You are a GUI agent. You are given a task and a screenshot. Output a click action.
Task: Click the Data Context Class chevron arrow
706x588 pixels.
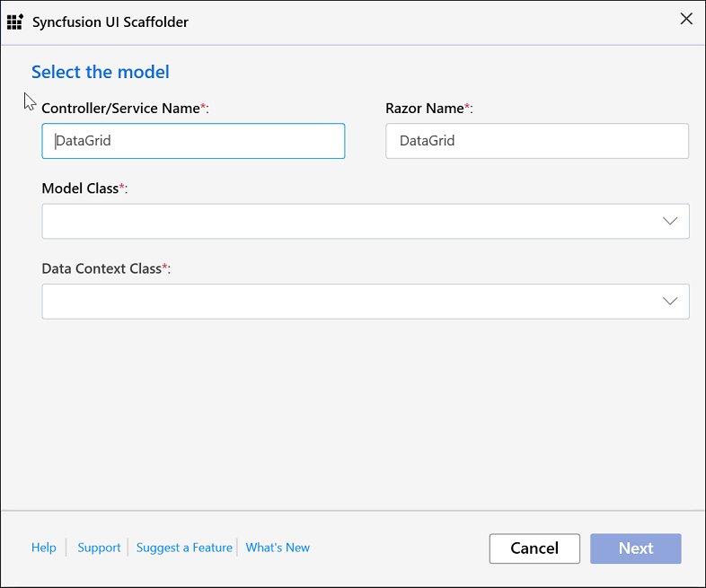tap(670, 302)
